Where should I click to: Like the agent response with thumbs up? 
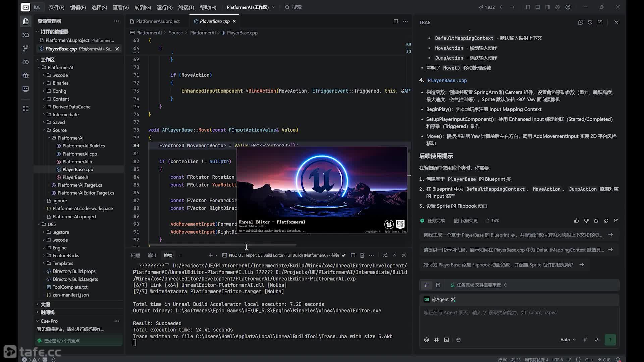coord(576,221)
